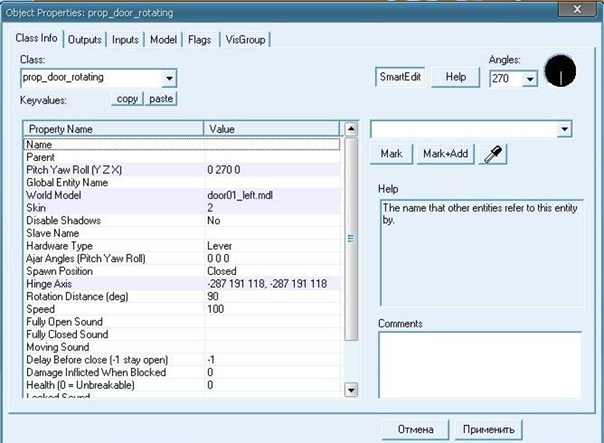604x443 pixels.
Task: Select the World Model property row
Action: pos(182,195)
